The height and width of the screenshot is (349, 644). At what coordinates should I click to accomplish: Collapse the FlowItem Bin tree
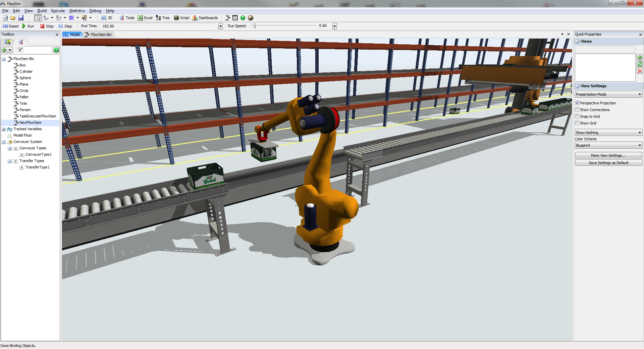pyautogui.click(x=4, y=59)
